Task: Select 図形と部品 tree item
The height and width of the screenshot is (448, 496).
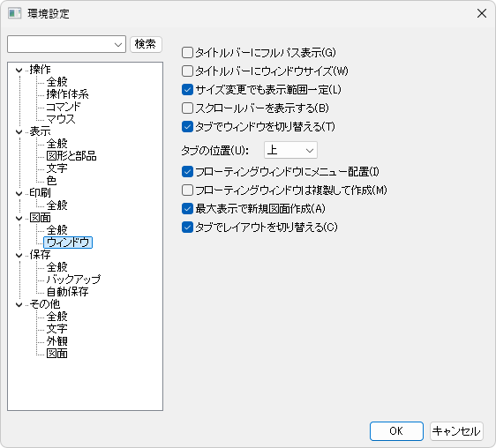Action: tap(71, 156)
